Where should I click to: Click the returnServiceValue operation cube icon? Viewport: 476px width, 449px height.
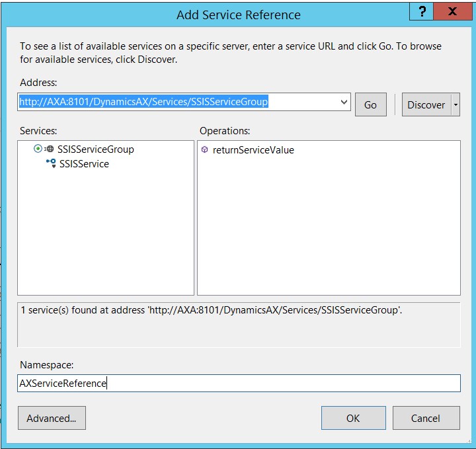coord(205,150)
